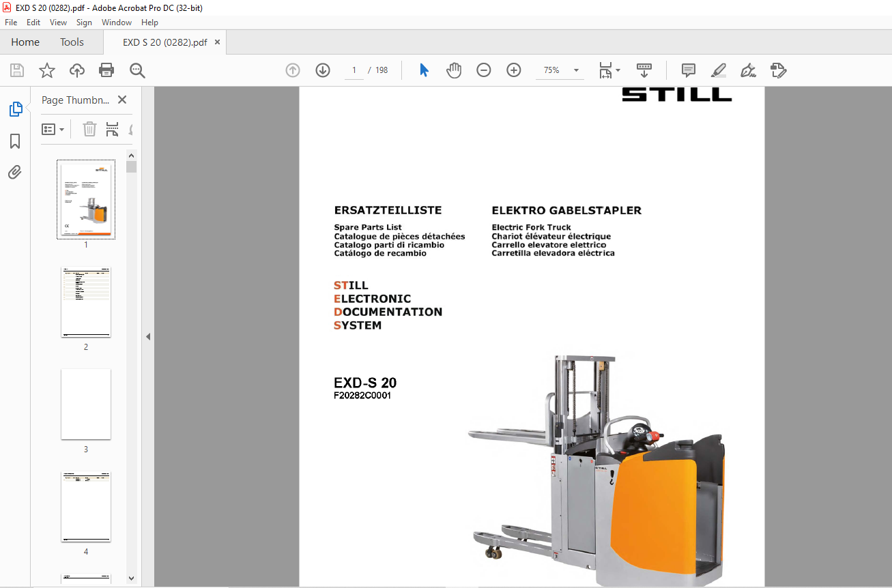Close the Page Thumbnails panel
Image resolution: width=892 pixels, height=588 pixels.
pyautogui.click(x=122, y=100)
